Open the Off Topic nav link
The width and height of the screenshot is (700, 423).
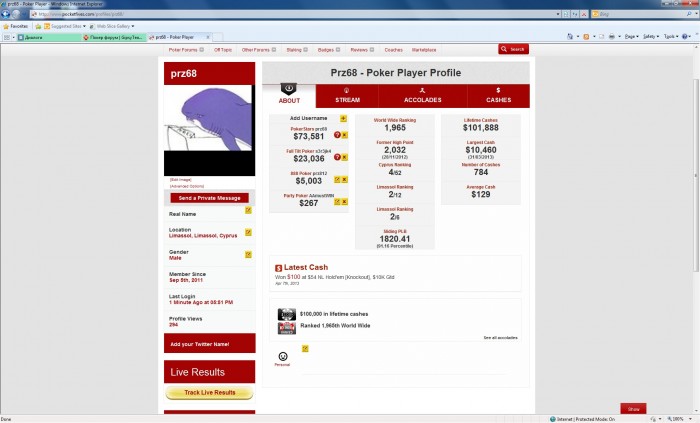click(x=223, y=50)
